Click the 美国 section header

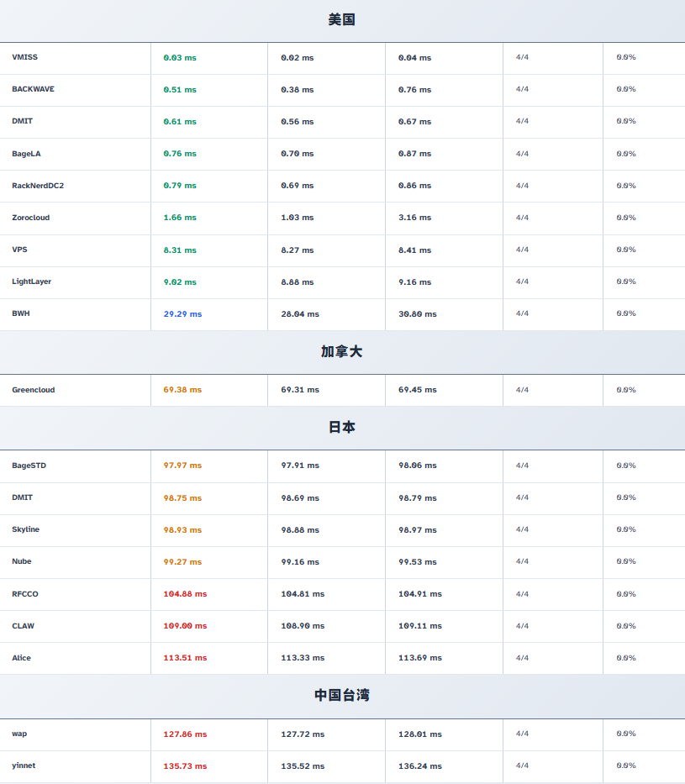click(x=342, y=19)
